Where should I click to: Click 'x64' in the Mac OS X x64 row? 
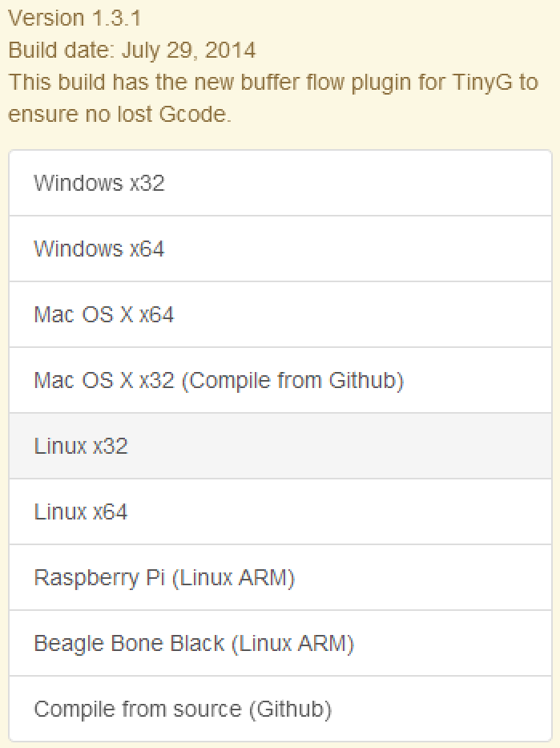[x=156, y=315]
